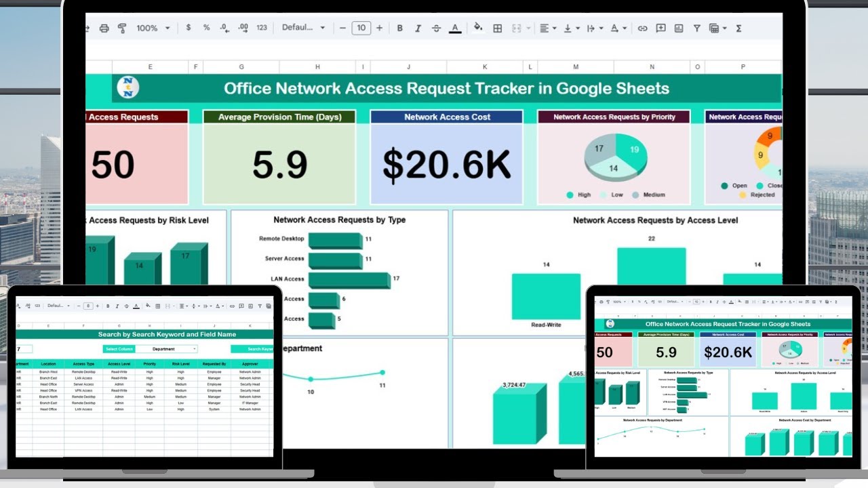Open the Department dropdown on the small laptop
Viewport: 868px width, 488px height.
coord(166,349)
